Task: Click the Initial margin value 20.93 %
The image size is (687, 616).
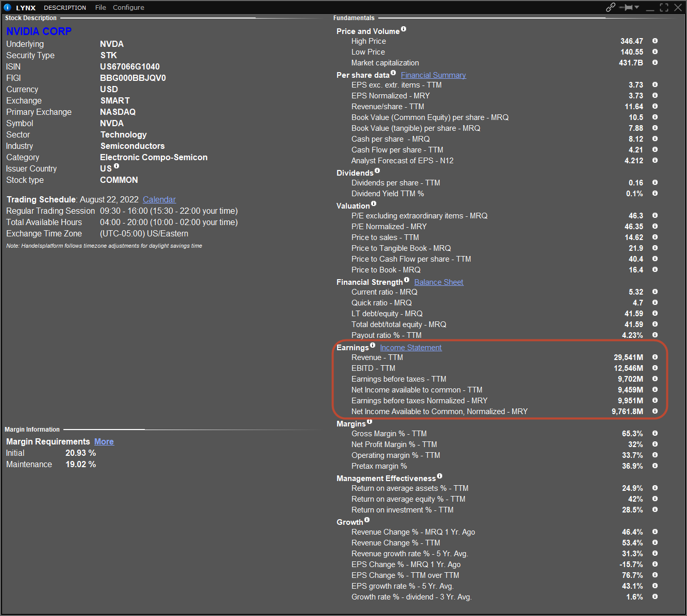Action: click(x=80, y=453)
